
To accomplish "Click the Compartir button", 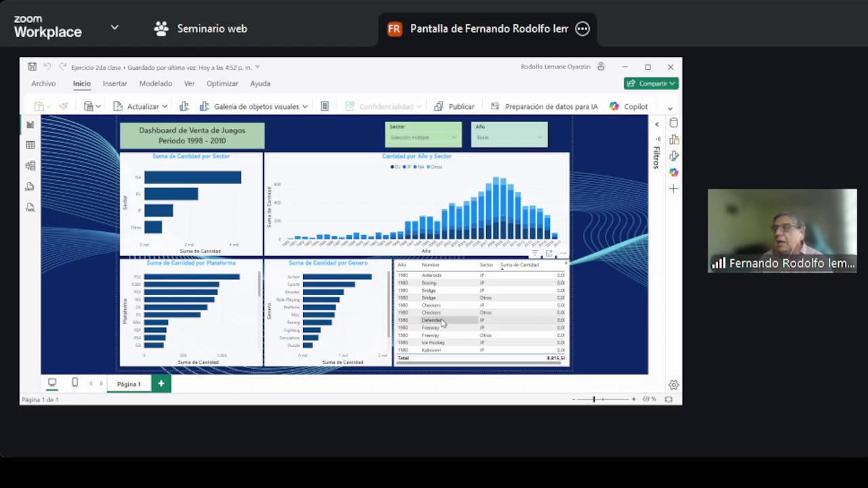I will [x=651, y=83].
